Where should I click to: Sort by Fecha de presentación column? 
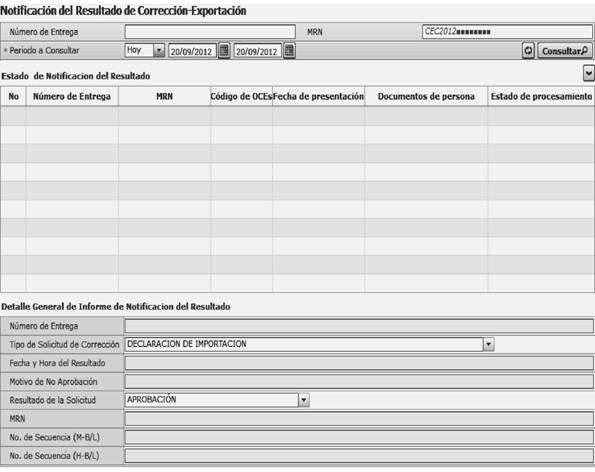coord(318,96)
